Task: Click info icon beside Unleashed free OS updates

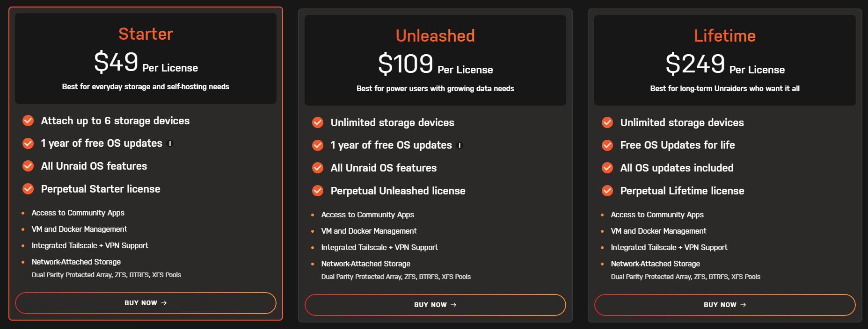Action: pyautogui.click(x=460, y=145)
